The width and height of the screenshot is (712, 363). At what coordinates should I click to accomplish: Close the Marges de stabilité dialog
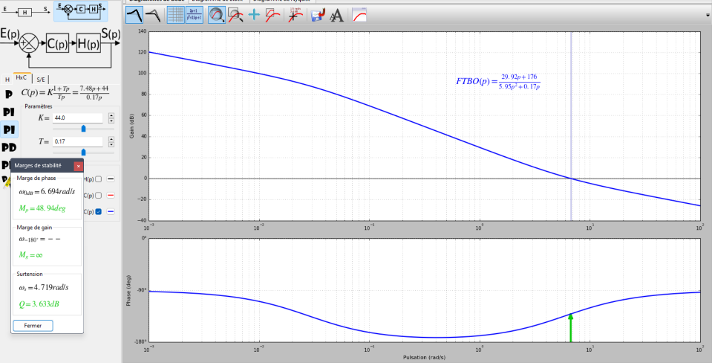pyautogui.click(x=78, y=166)
